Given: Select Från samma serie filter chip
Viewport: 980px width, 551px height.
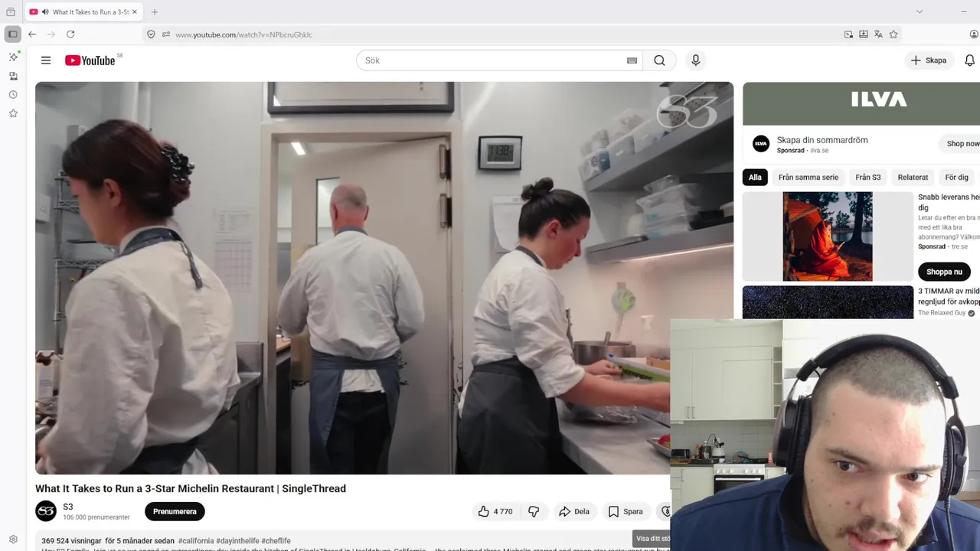Looking at the screenshot, I should [808, 177].
